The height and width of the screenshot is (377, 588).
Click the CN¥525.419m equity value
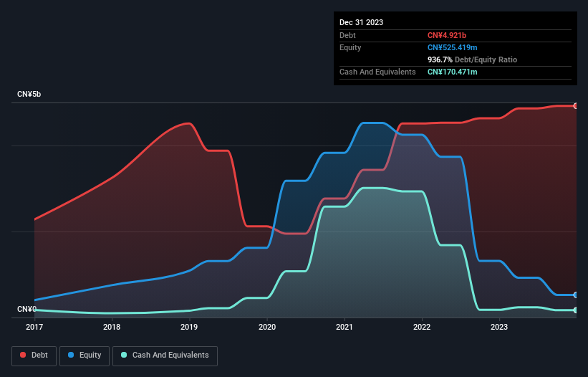[452, 47]
